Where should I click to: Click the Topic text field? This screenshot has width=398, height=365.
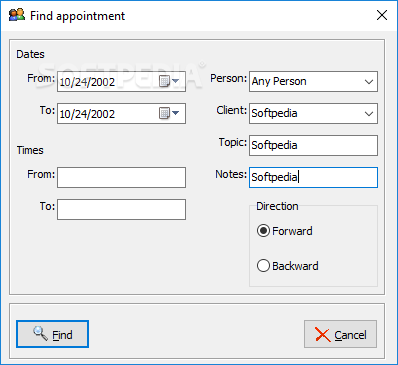(x=313, y=145)
